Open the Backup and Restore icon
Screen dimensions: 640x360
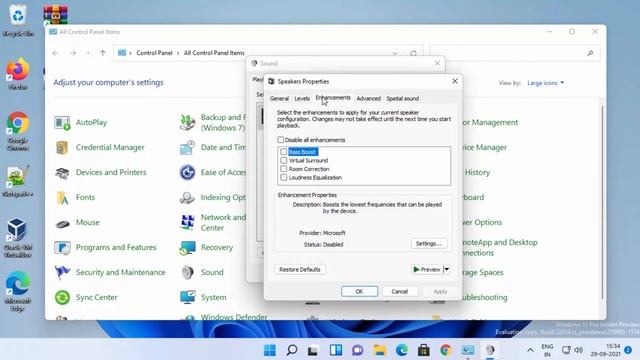(x=187, y=122)
